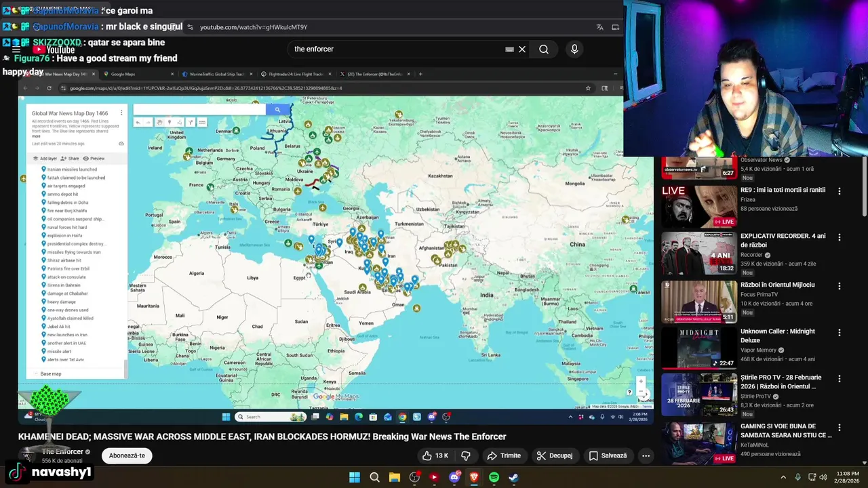The image size is (868, 488).
Task: Click the system tray volume icon
Action: click(x=823, y=477)
